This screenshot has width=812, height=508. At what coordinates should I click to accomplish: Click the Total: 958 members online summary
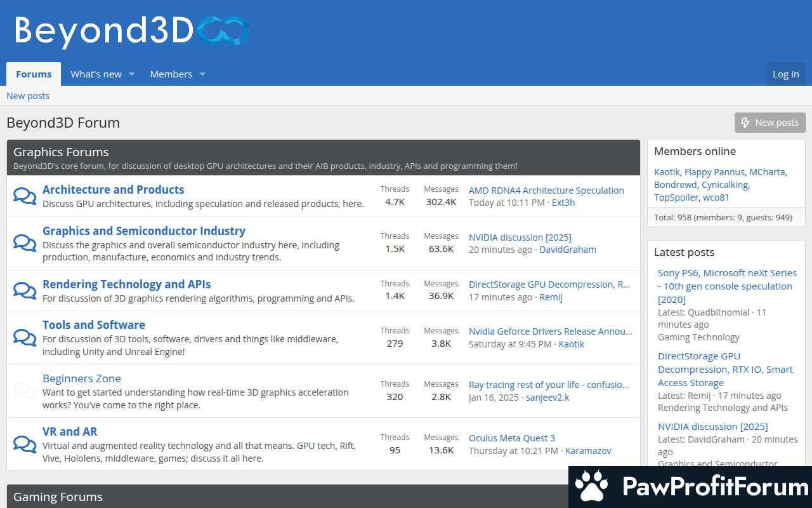[723, 217]
